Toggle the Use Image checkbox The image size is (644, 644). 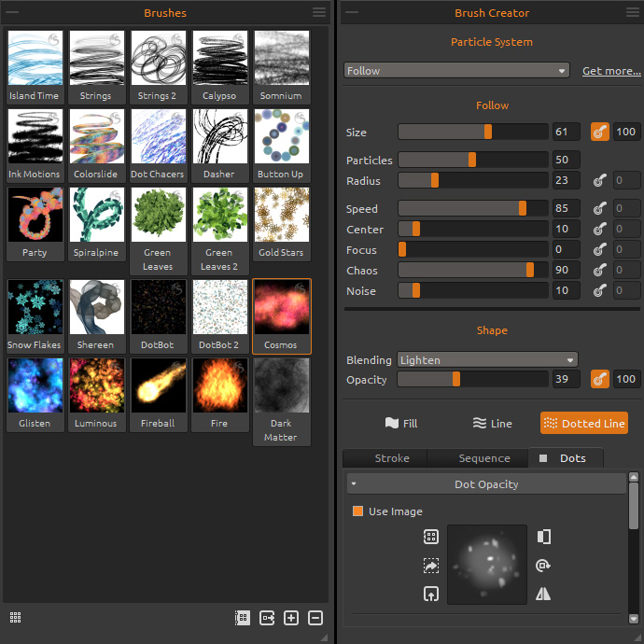point(357,511)
